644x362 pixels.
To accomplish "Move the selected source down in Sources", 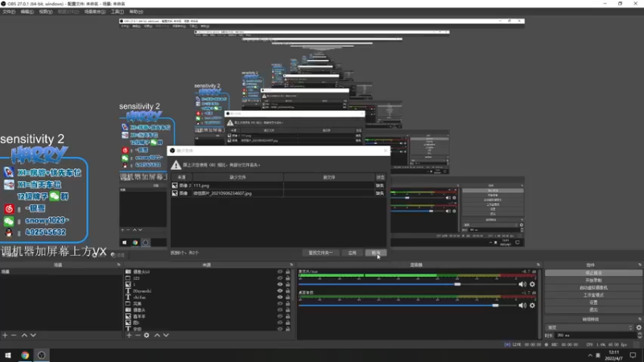I will (166, 335).
